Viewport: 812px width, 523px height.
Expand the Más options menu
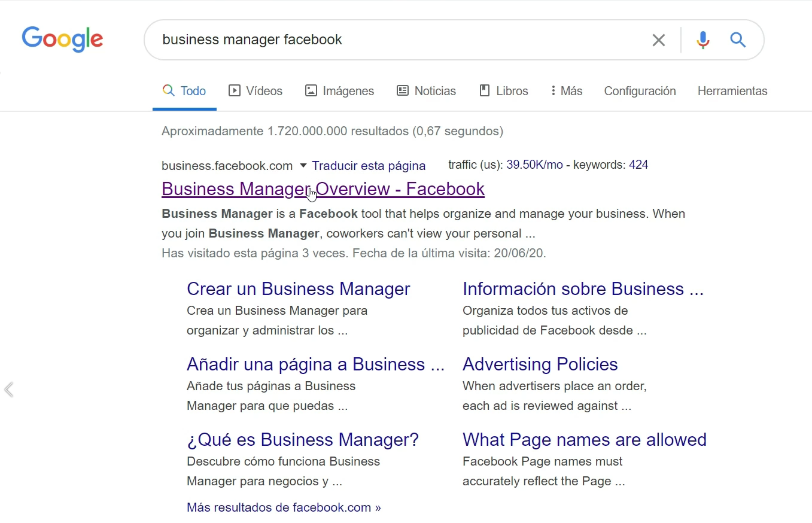(566, 91)
